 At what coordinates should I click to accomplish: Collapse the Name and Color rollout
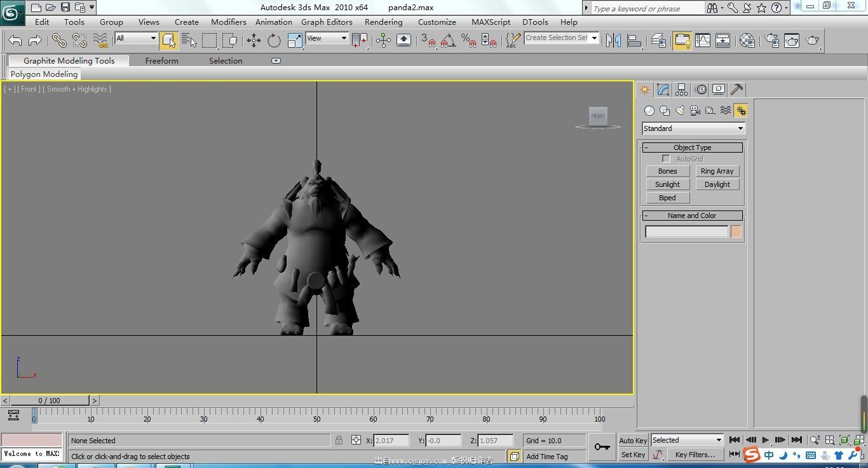click(x=693, y=216)
